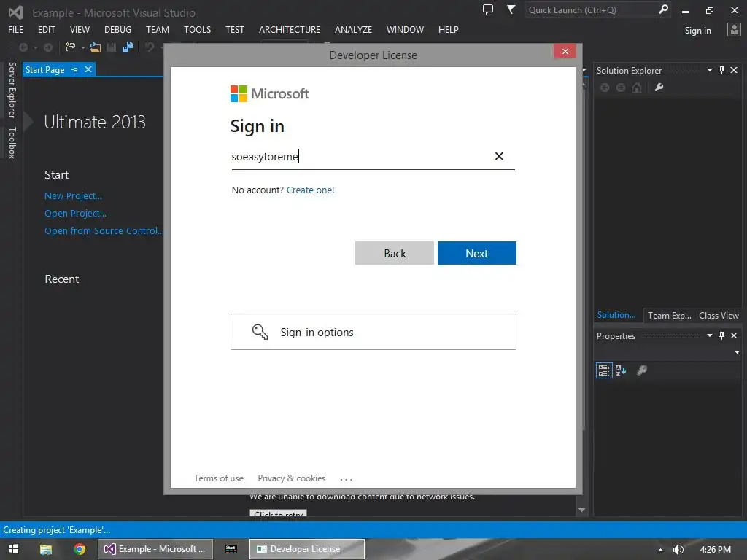This screenshot has height=560, width=747.
Task: Click the Undo toolbar icon
Action: 150,47
